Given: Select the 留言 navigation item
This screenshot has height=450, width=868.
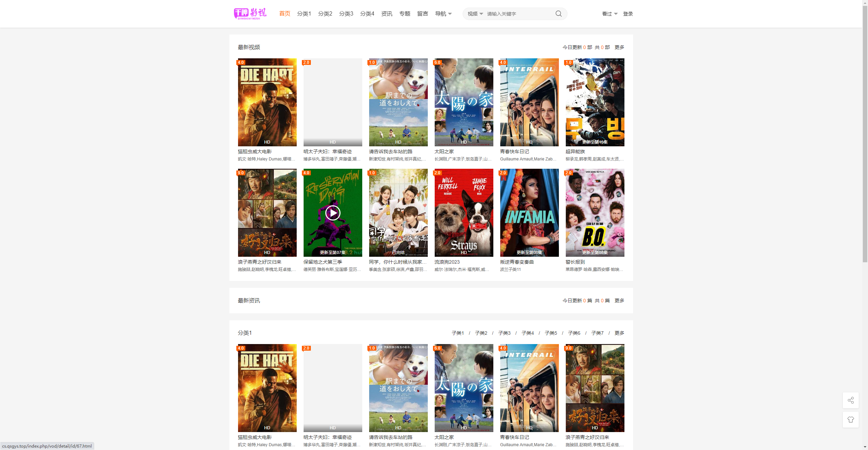Looking at the screenshot, I should click(423, 14).
